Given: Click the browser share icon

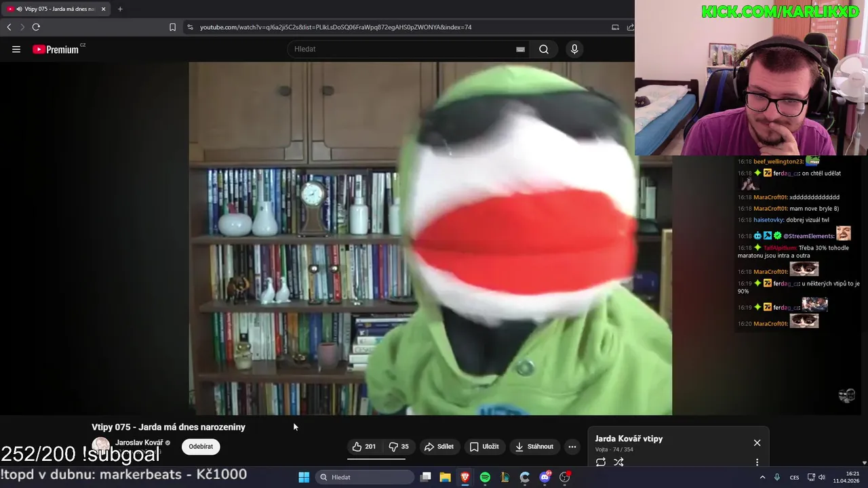Looking at the screenshot, I should [x=631, y=27].
